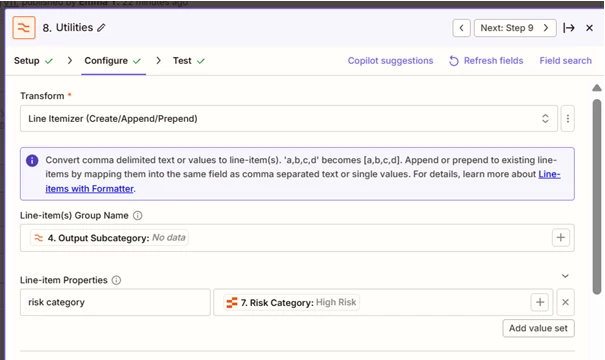
Task: Click the green checkmark next to Setup
Action: (49, 61)
